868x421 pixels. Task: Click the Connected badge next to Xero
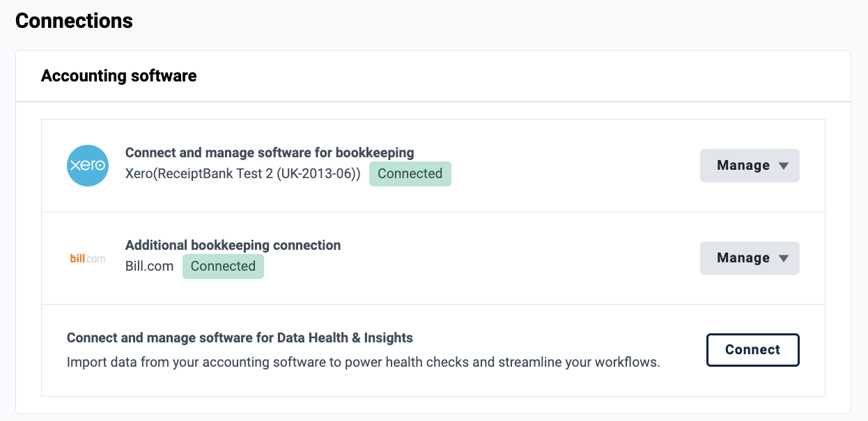[x=410, y=174]
